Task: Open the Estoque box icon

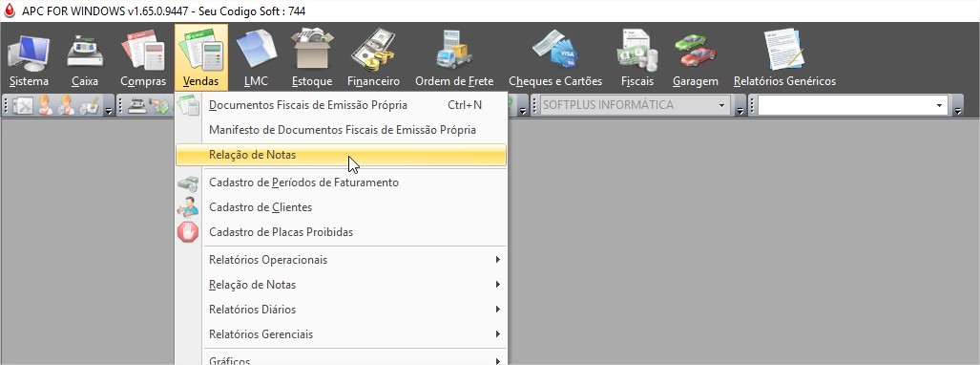Action: (312, 49)
